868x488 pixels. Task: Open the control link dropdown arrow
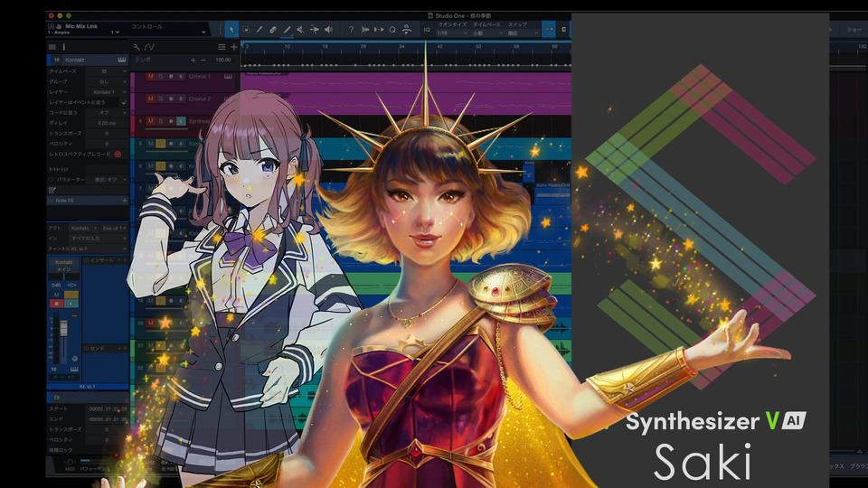click(x=203, y=33)
